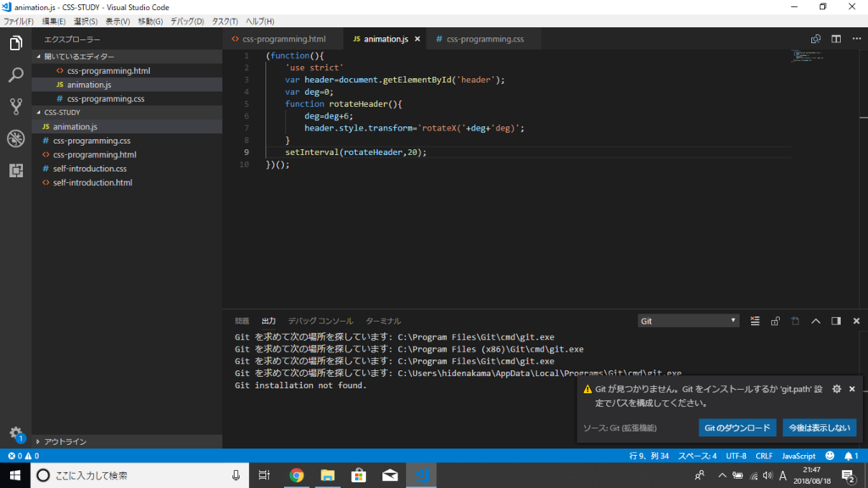Click the open changes icon in editor toolbar
Screen dimensions: 868x488
(x=815, y=39)
